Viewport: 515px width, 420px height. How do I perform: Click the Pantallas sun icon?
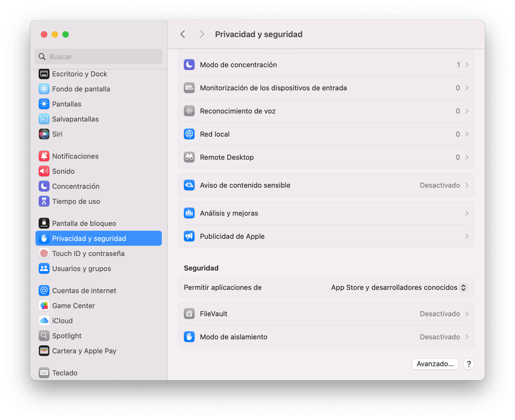(x=44, y=104)
